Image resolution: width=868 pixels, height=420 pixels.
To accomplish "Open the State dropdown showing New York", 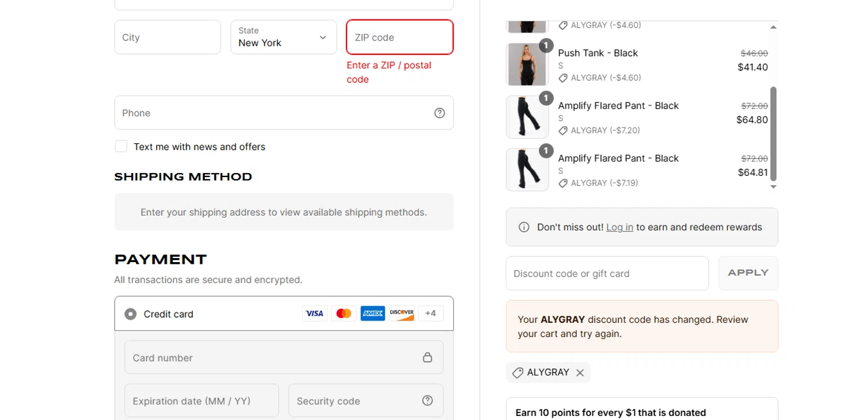I will tap(284, 37).
